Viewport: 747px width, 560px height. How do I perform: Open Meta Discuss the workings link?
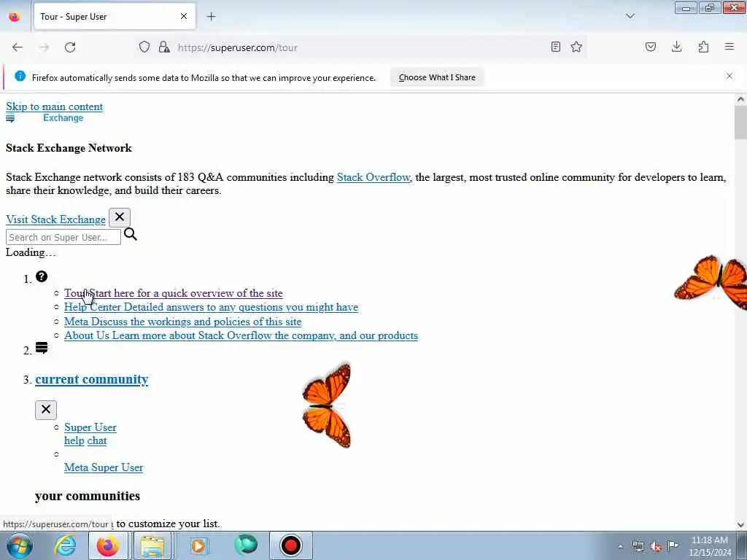tap(183, 322)
